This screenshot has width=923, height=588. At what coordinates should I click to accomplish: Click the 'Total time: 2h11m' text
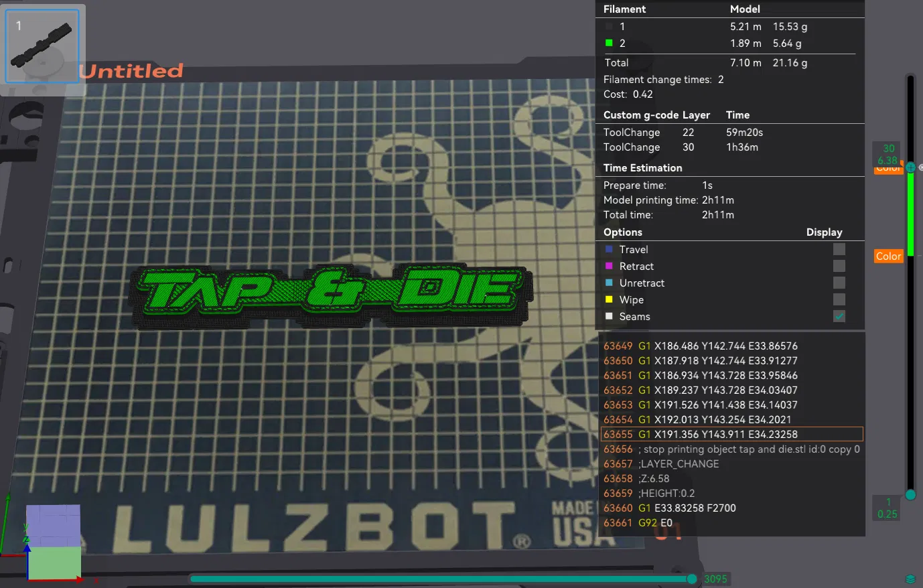tap(668, 215)
